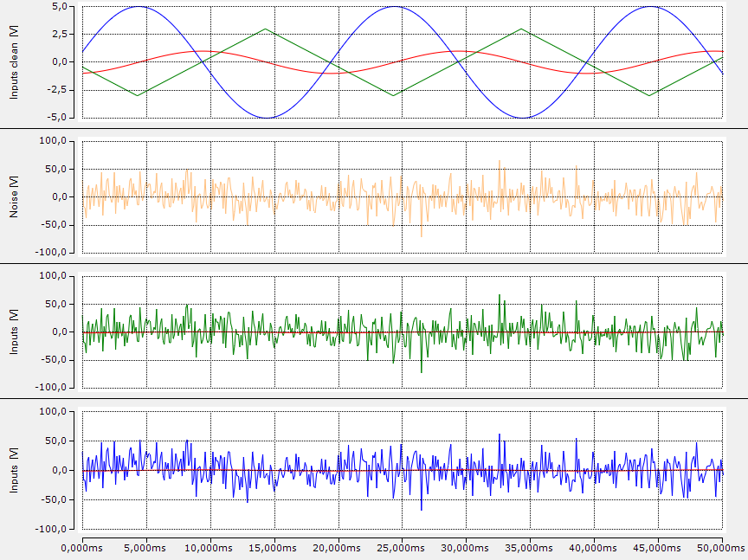Click the 50,000ms time axis label
This screenshot has width=748, height=560.
(x=721, y=548)
